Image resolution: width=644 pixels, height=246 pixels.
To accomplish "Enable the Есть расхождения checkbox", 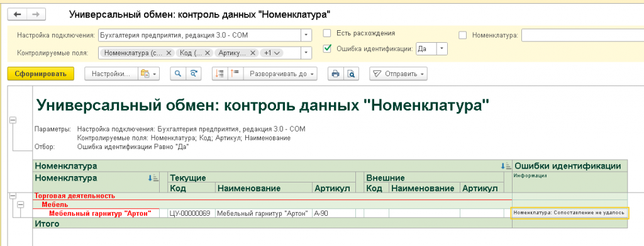I will [327, 33].
